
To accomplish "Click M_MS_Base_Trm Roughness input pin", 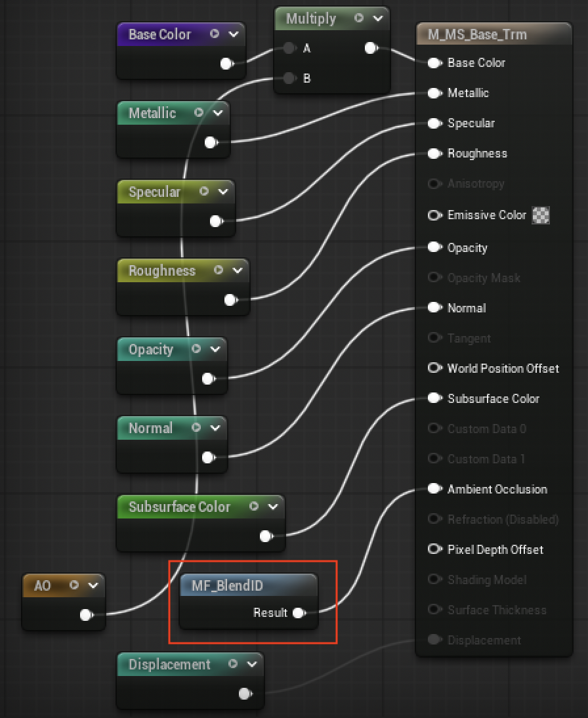I will tap(434, 154).
